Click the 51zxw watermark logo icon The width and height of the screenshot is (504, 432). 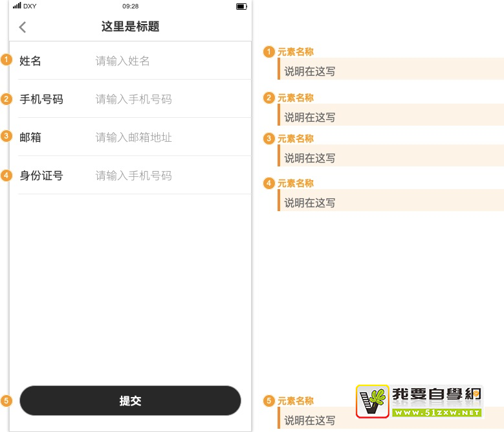coord(373,402)
